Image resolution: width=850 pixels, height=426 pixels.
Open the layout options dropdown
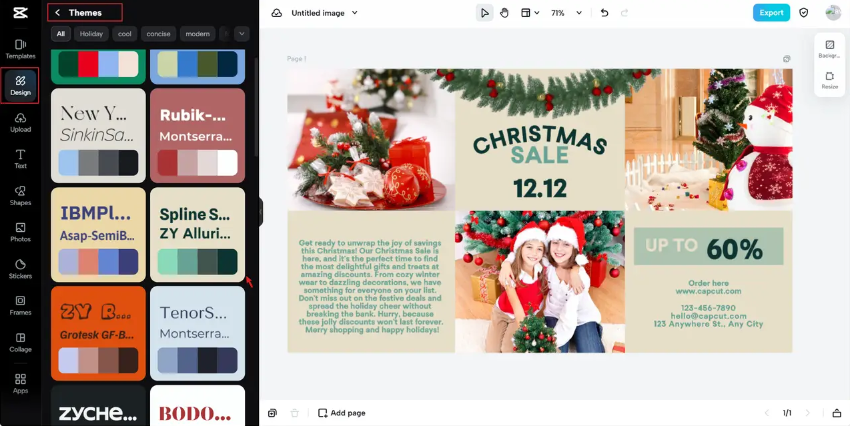[x=530, y=13]
